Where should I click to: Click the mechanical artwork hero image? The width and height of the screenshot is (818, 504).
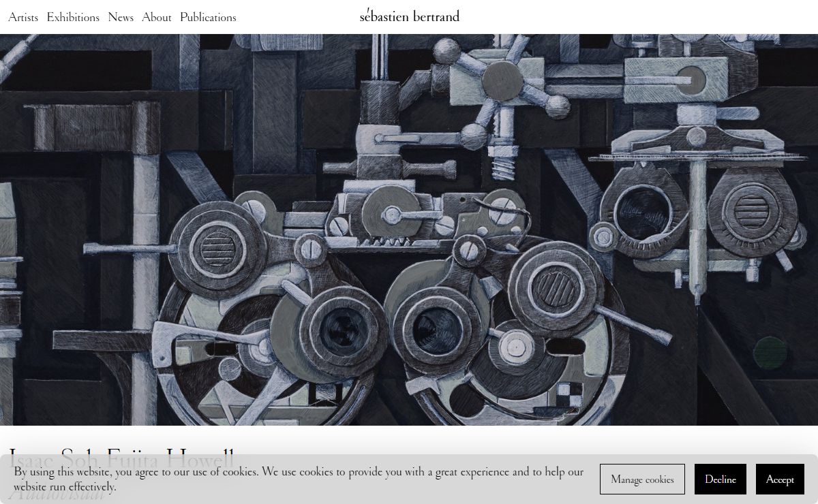click(x=409, y=230)
